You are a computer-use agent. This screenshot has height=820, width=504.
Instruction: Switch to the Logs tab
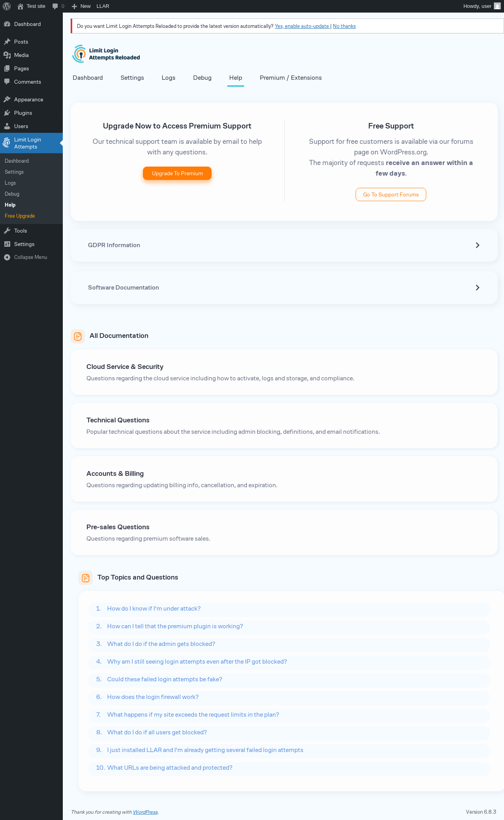click(x=168, y=78)
